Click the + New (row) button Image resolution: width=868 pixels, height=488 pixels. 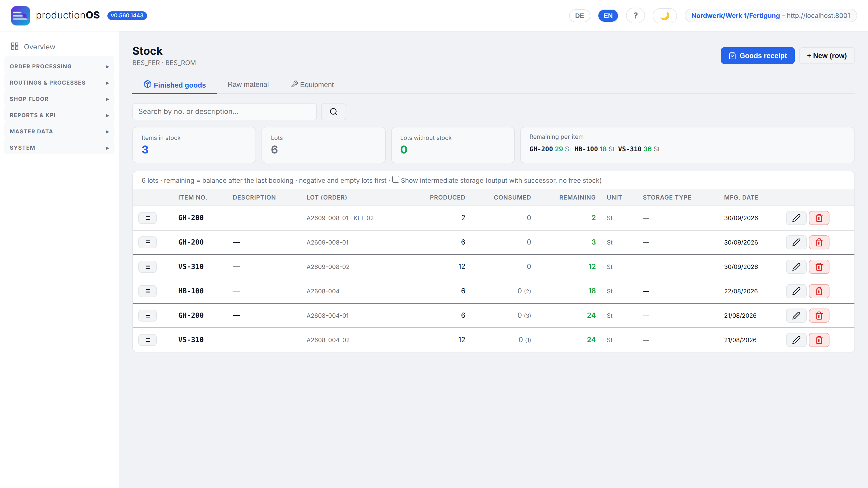click(x=826, y=56)
